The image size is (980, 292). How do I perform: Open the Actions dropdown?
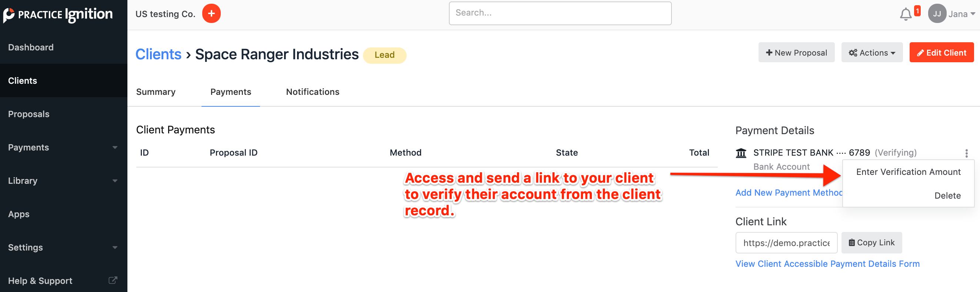[x=871, y=53]
